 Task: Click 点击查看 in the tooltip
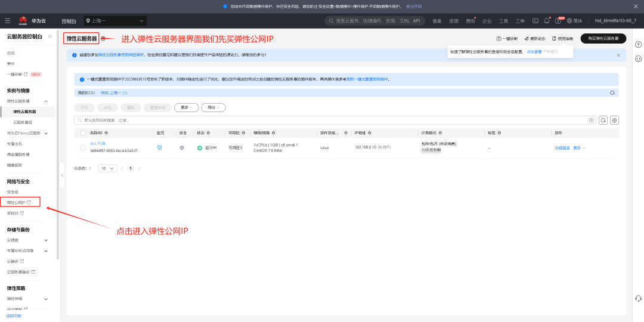[534, 52]
